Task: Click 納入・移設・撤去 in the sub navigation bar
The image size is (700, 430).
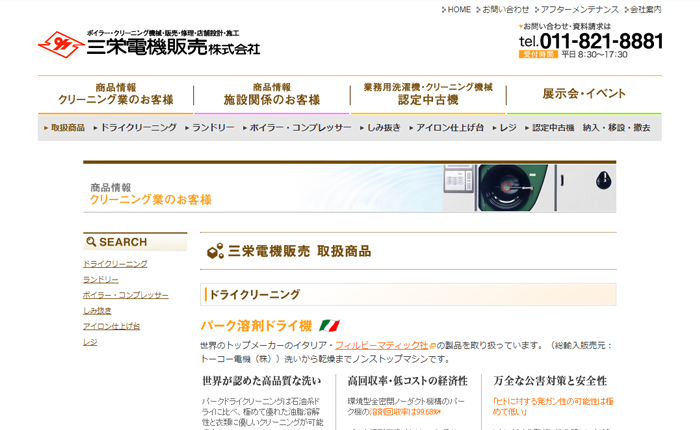Action: coord(617,128)
